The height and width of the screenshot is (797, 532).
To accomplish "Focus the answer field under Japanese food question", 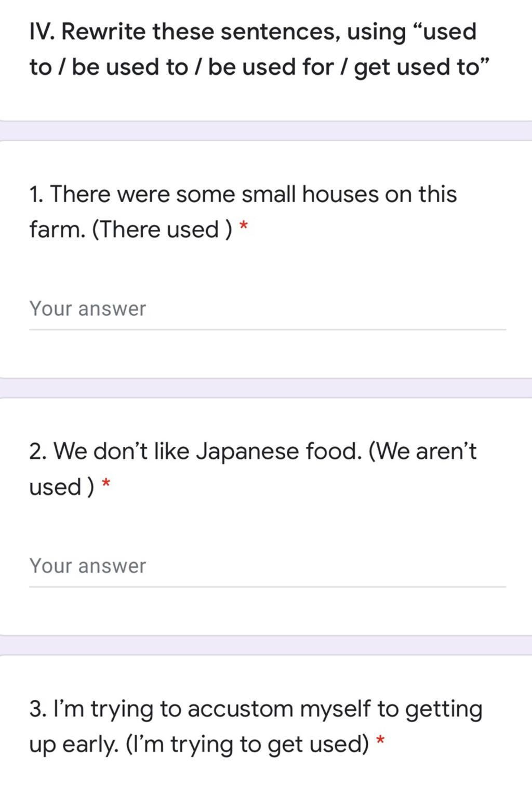I will point(267,566).
